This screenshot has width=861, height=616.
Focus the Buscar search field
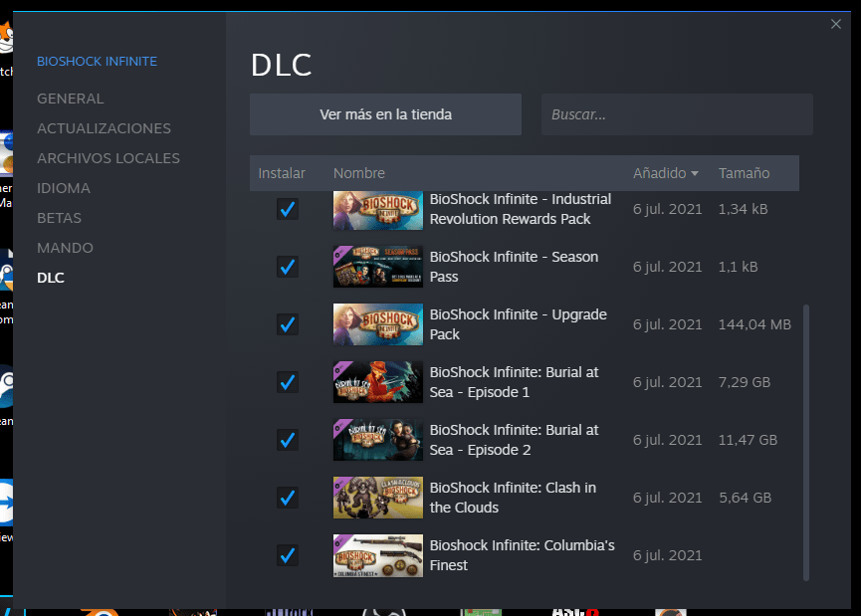pyautogui.click(x=677, y=114)
